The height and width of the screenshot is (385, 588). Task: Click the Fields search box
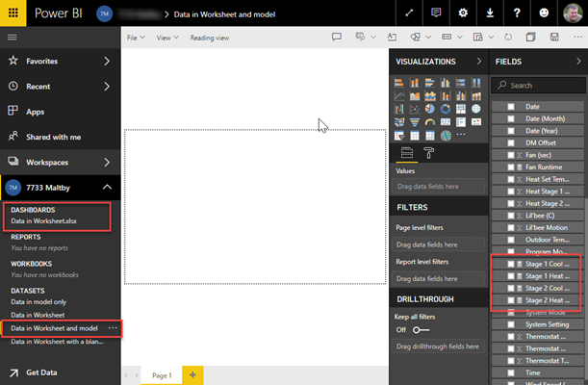538,86
